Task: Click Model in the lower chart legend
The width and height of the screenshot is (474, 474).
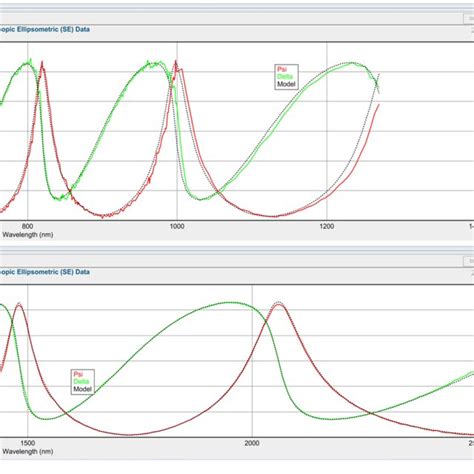Action: coord(82,389)
